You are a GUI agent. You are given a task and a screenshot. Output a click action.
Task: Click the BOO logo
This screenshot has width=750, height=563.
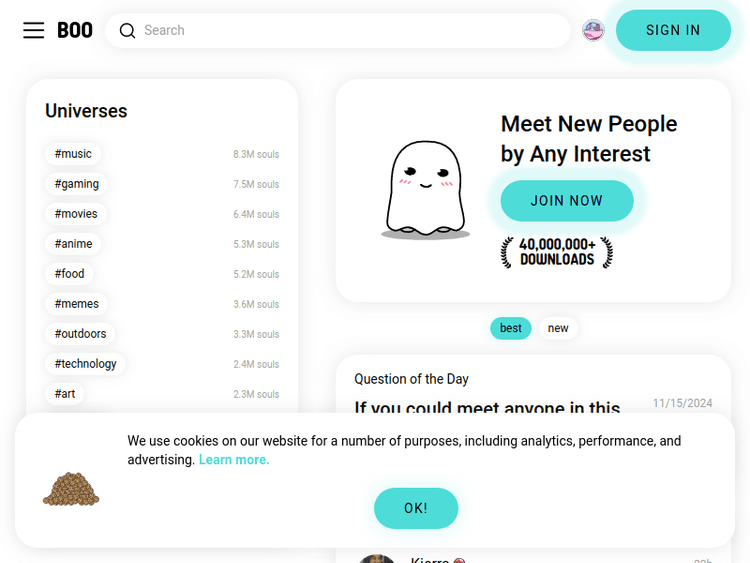coord(75,30)
